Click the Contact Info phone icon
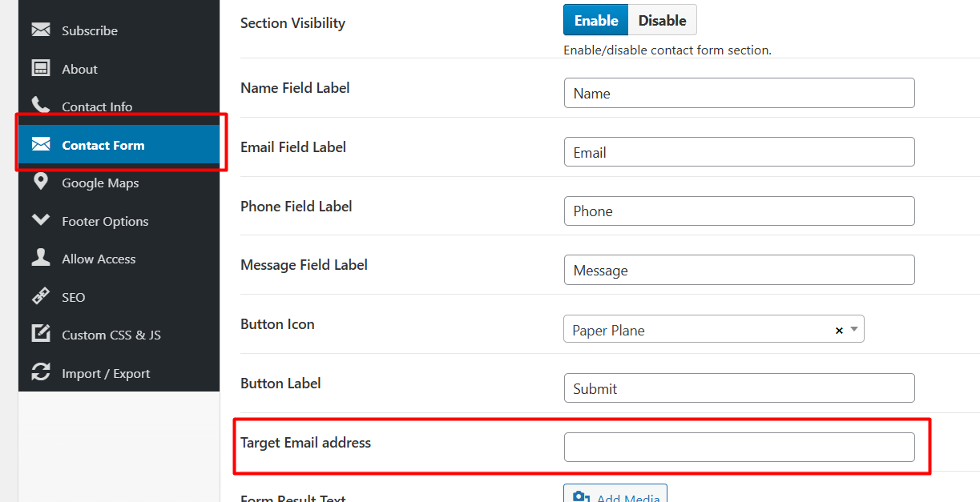This screenshot has width=980, height=502. click(40, 105)
